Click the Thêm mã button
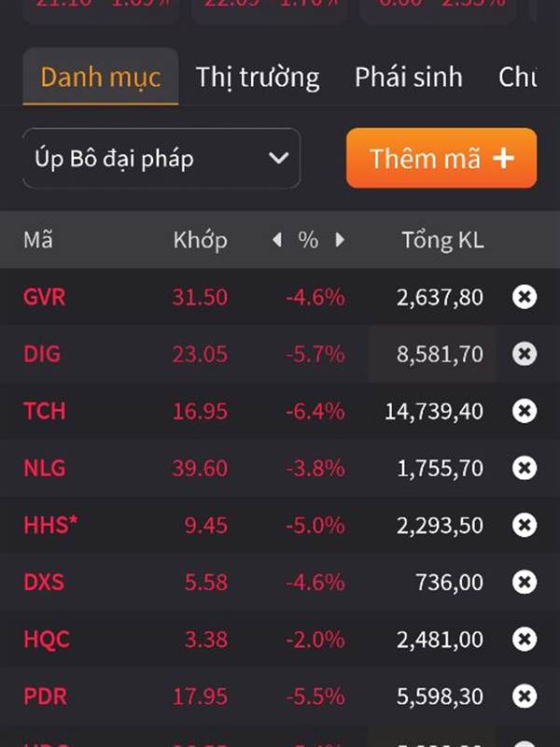This screenshot has height=747, width=560. (441, 158)
